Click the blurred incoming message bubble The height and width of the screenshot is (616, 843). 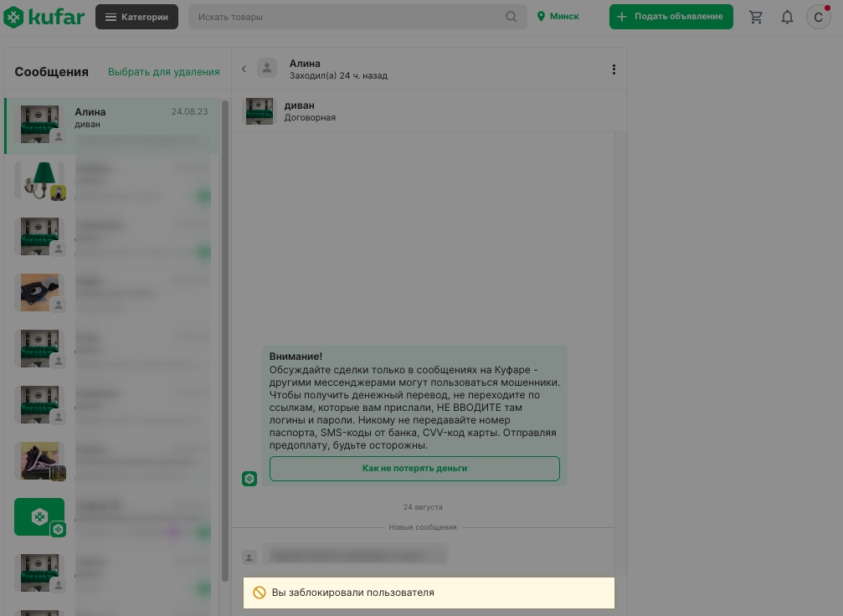[355, 554]
